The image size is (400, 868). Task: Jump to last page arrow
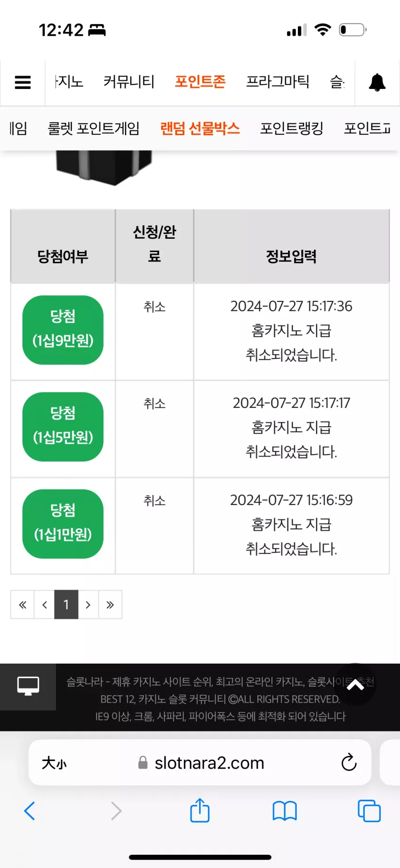tap(110, 604)
